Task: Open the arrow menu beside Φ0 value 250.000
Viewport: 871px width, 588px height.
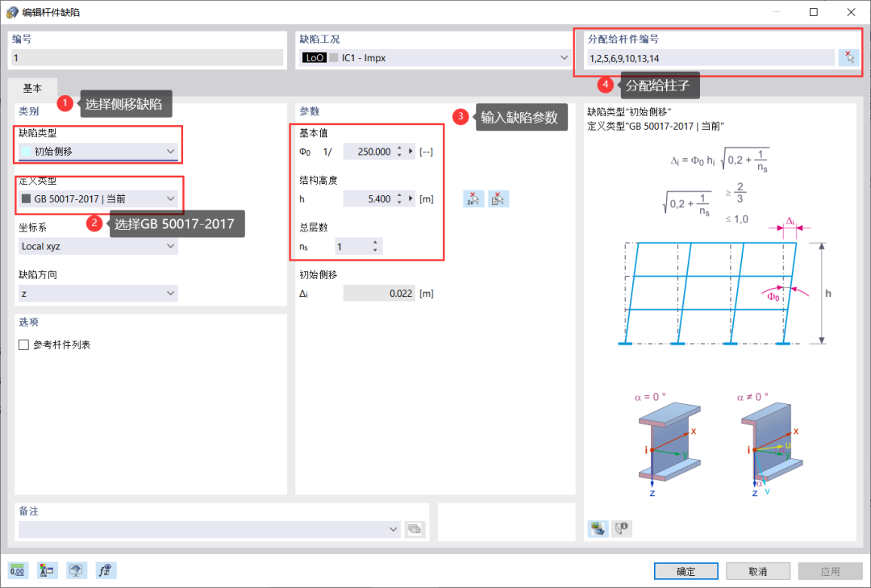Action: coord(410,151)
